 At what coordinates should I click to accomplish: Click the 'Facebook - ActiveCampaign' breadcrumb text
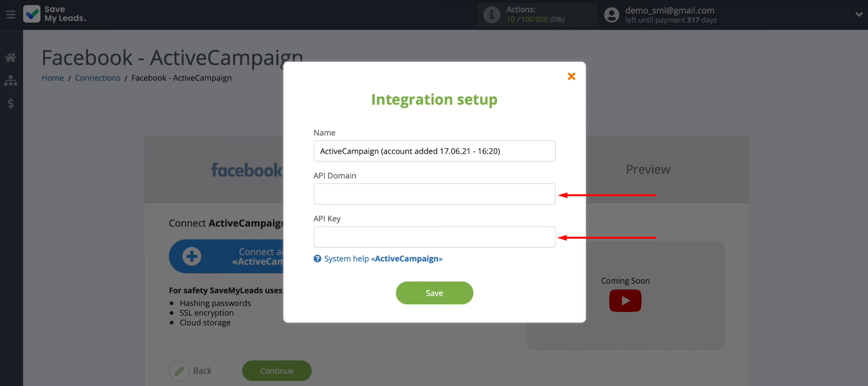tap(181, 78)
